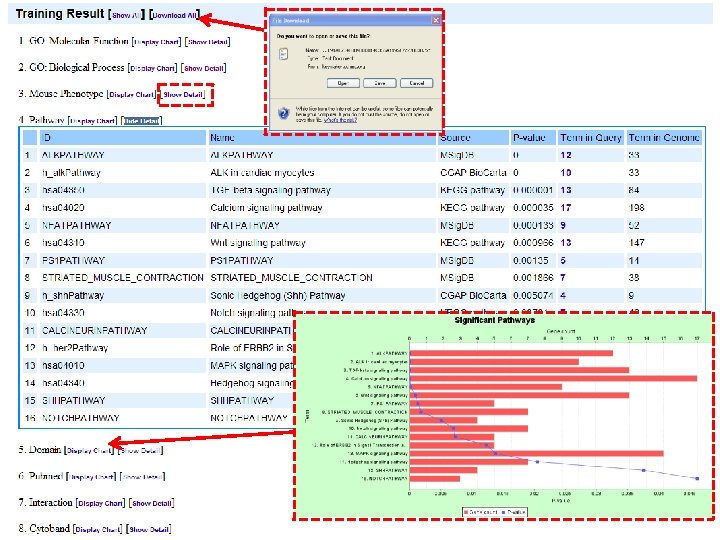The image size is (720, 540).
Task: Open Term in Query link 4 for h_shhPathway
Action: 563,295
